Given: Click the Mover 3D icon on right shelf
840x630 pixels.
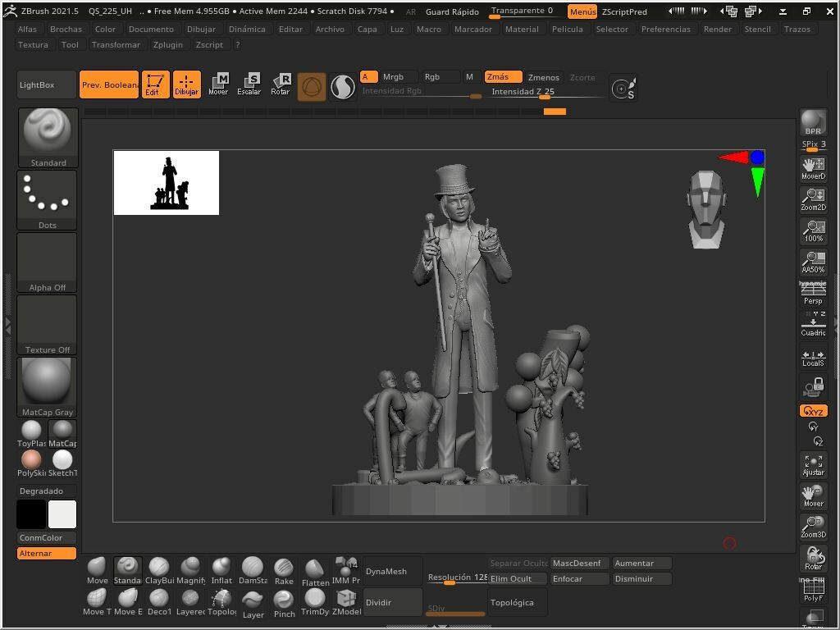Looking at the screenshot, I should tap(813, 496).
